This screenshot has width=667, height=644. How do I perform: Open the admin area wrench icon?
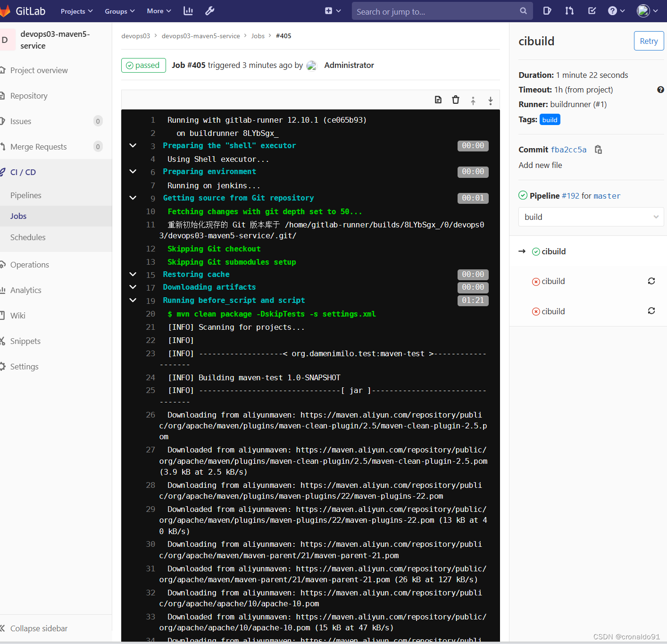pos(209,11)
